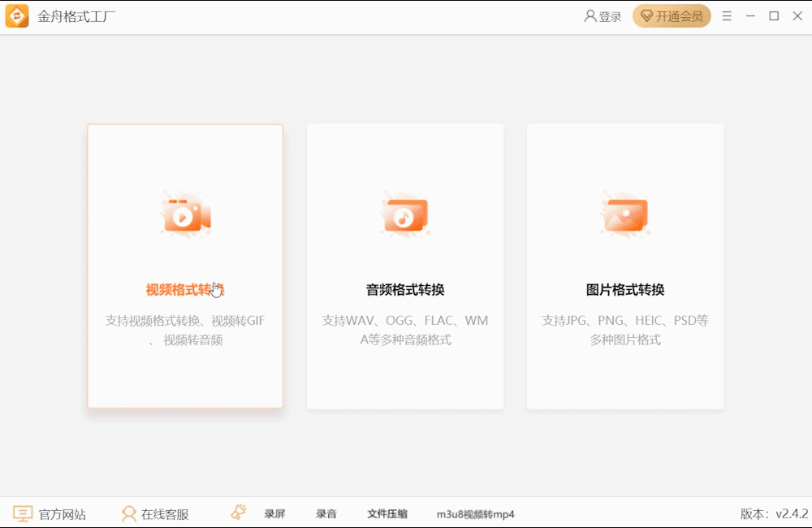Click the audio format conversion music icon
Image resolution: width=812 pixels, height=528 pixels.
point(405,213)
